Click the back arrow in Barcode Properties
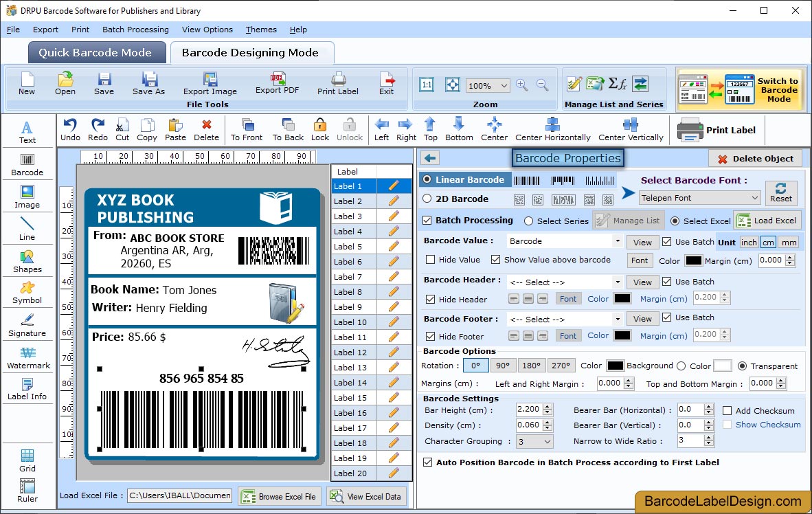Viewport: 812px width, 514px height. pos(430,158)
